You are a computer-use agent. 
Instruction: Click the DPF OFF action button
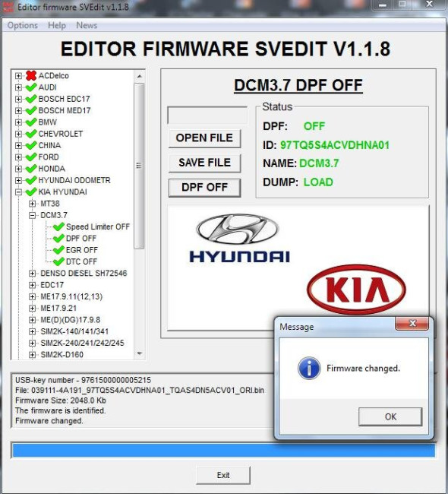coord(205,188)
